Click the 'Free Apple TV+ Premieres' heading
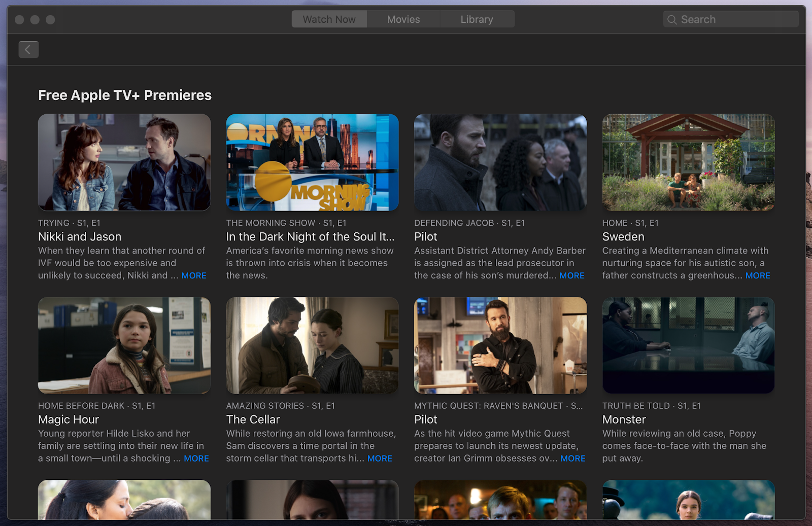812x526 pixels. pyautogui.click(x=125, y=95)
